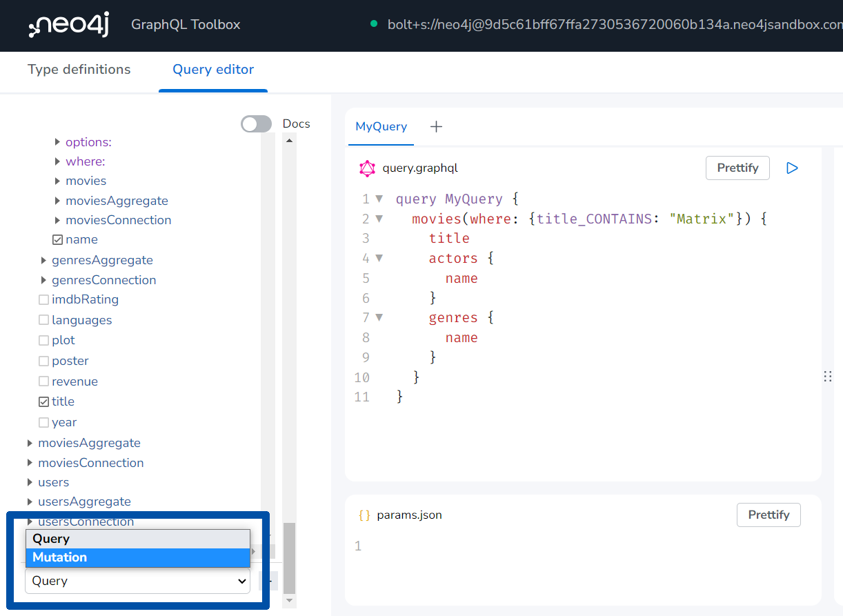Prettify the params.json editor

coord(768,515)
